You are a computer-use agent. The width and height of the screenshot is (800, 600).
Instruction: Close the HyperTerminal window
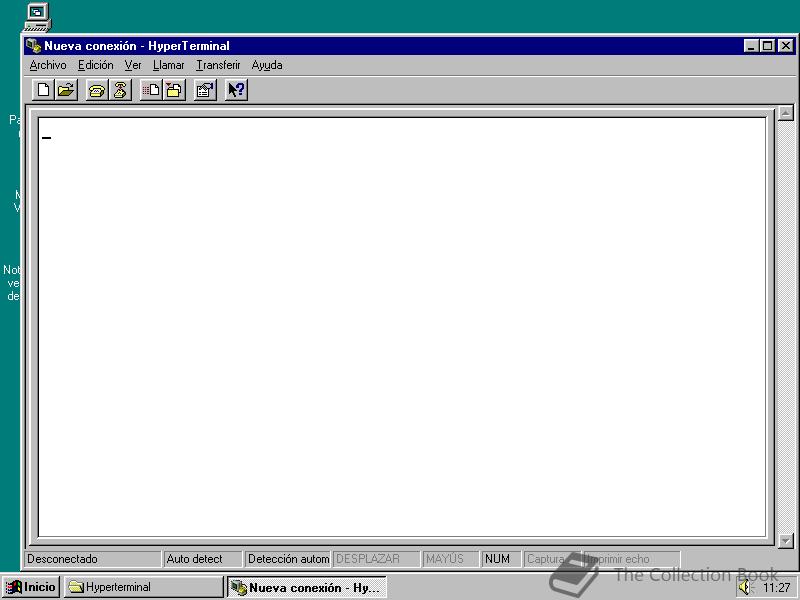[786, 46]
